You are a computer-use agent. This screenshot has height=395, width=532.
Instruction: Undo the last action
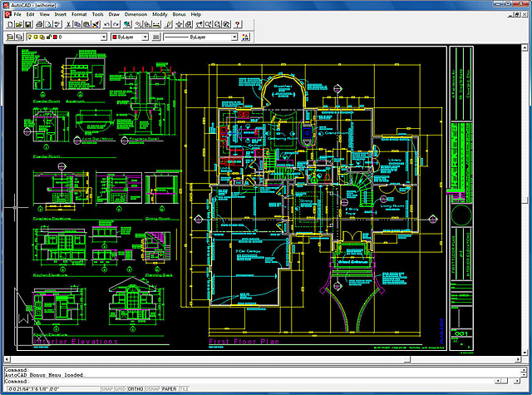click(x=107, y=24)
